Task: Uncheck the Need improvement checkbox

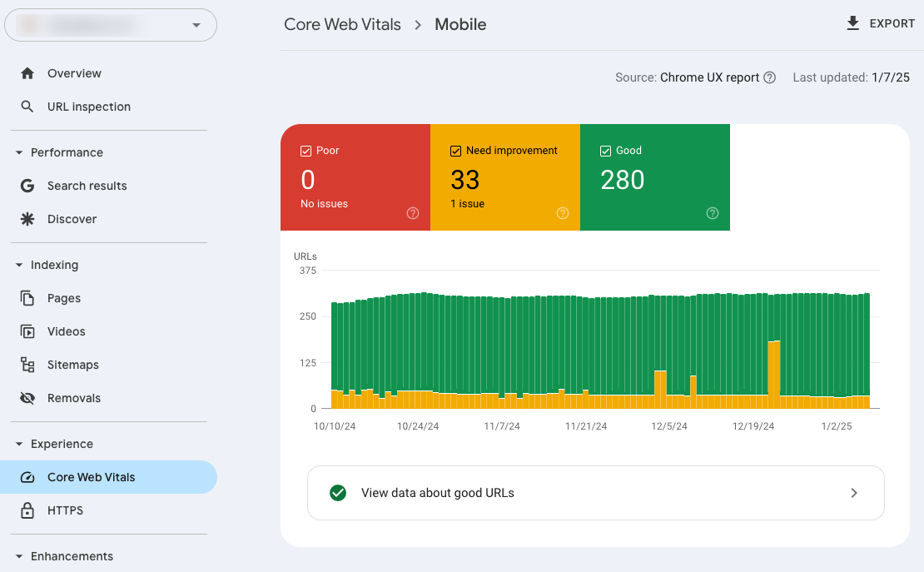Action: (x=455, y=151)
